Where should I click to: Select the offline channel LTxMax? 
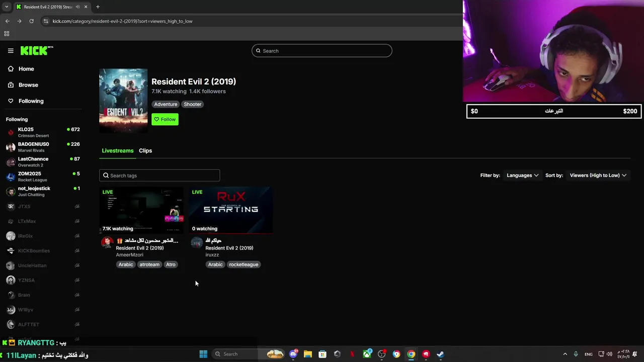[43, 221]
